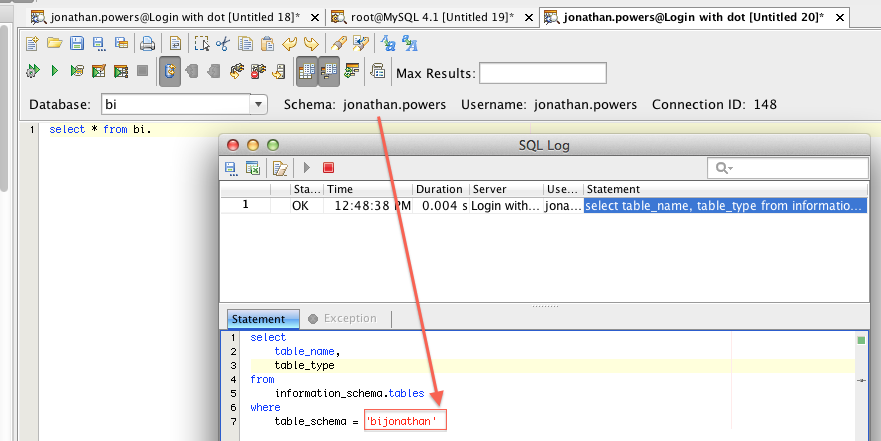881x441 pixels.
Task: Click server connect arrow icon
Action: (x=279, y=71)
